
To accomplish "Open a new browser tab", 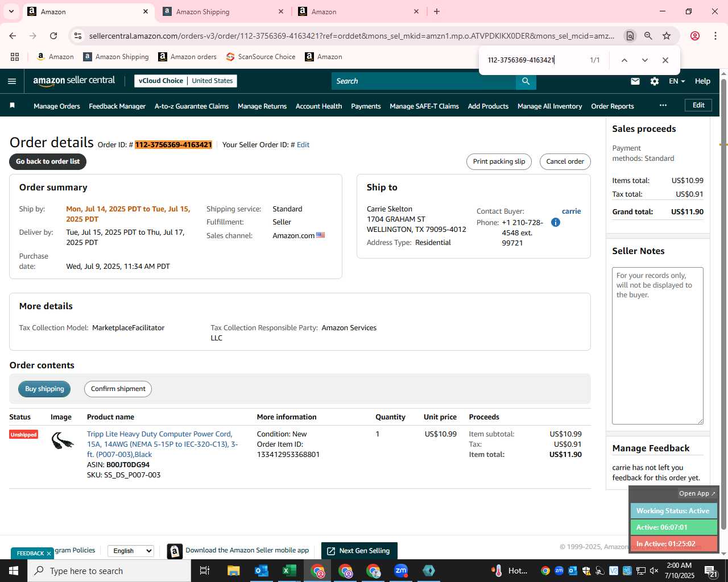I will point(437,11).
